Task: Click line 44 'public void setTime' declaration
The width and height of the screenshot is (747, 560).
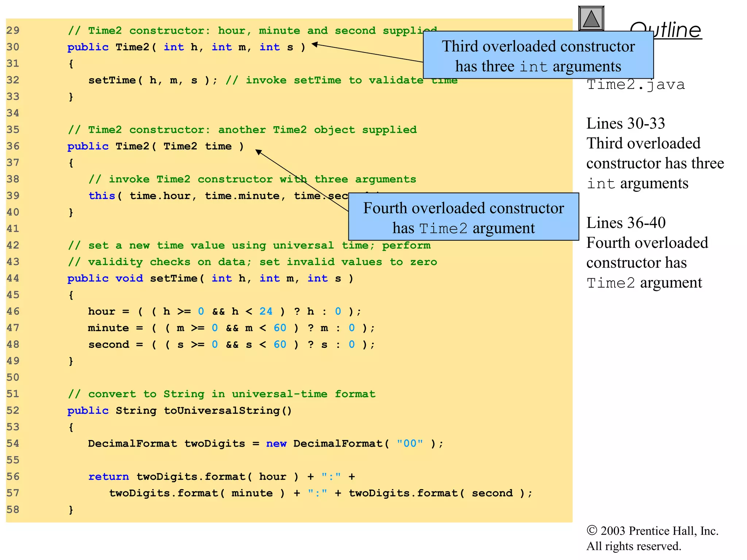Action: (x=210, y=279)
